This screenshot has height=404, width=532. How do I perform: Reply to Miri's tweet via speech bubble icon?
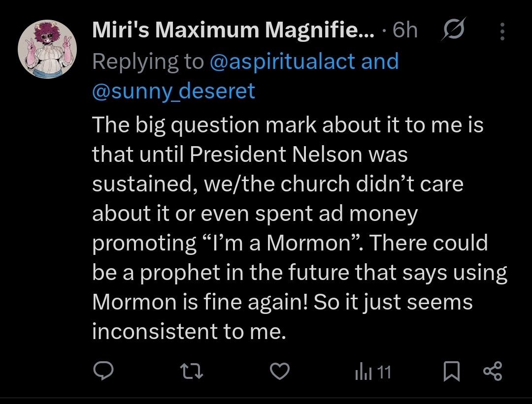[103, 371]
